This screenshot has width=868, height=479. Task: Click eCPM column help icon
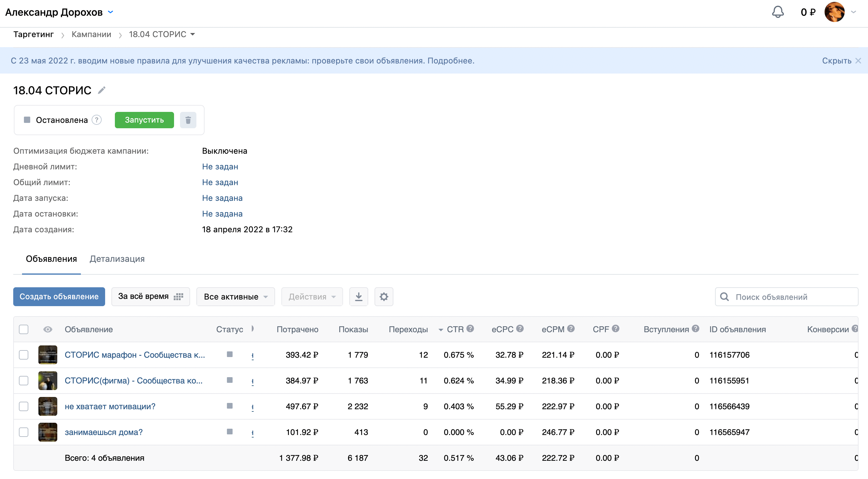click(x=571, y=329)
